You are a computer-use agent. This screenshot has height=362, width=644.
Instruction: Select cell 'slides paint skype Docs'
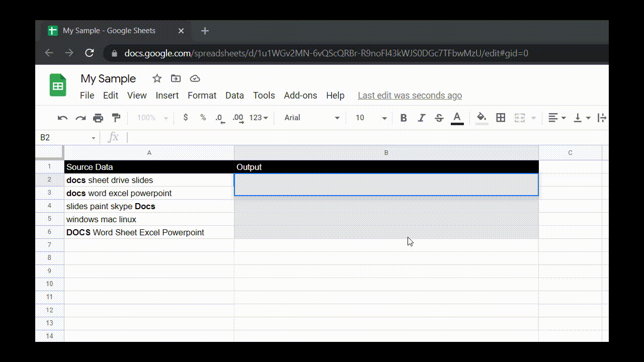tap(149, 206)
